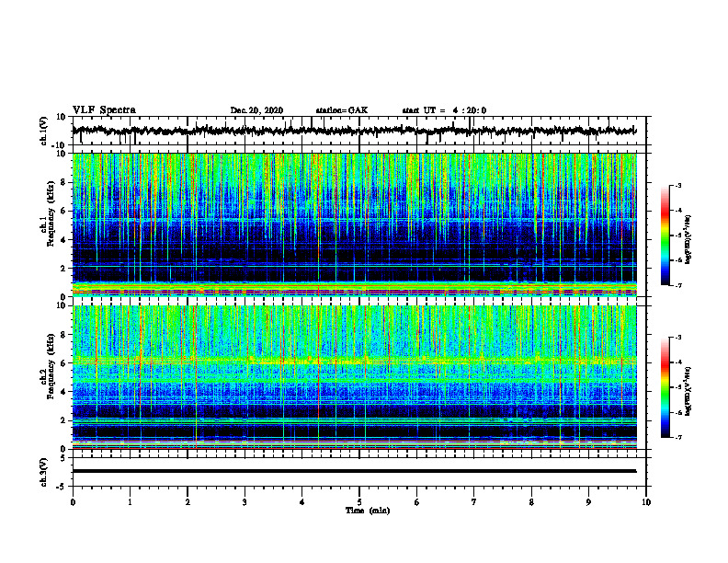Click the "8" kHz tick on ch.2 spectrogram
Viewport: 728px width, 563px height.
64,335
